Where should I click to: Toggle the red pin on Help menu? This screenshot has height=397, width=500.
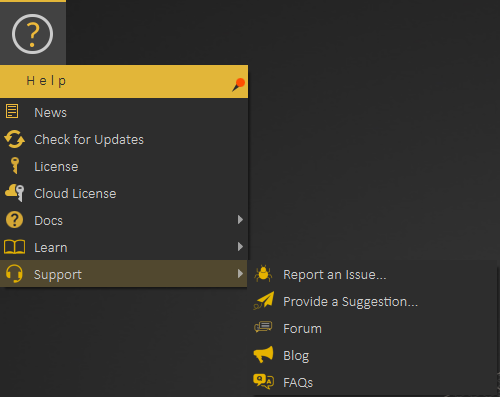point(238,84)
